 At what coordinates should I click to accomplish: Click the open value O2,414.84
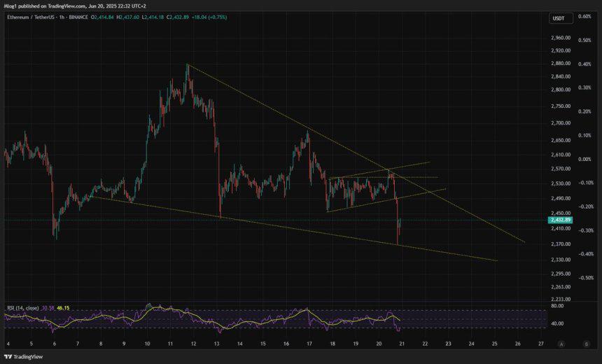pos(102,17)
